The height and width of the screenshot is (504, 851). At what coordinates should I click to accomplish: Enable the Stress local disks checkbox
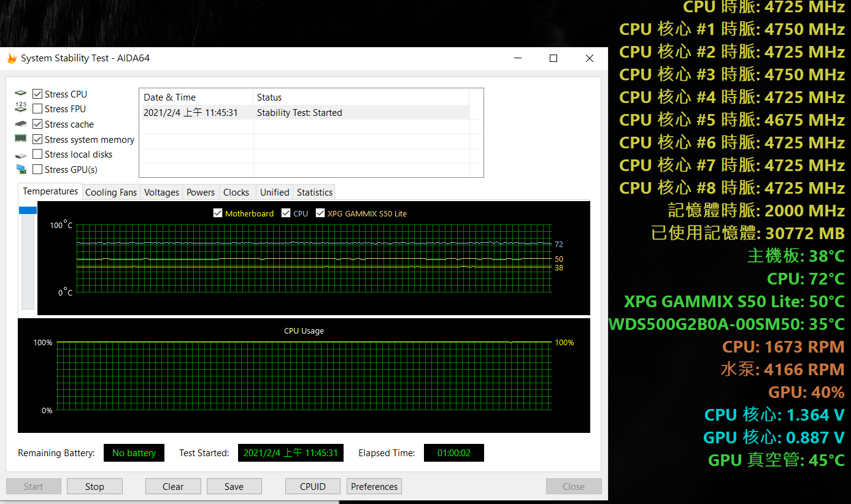coord(37,154)
